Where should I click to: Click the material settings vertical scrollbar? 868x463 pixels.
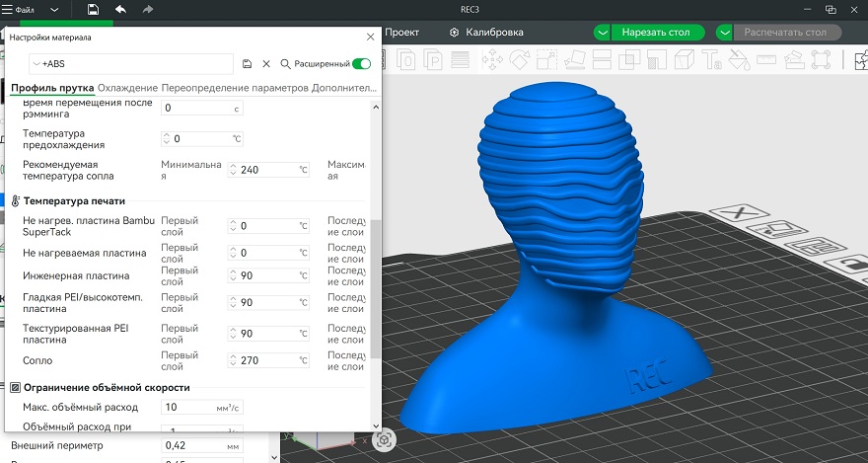[374, 286]
